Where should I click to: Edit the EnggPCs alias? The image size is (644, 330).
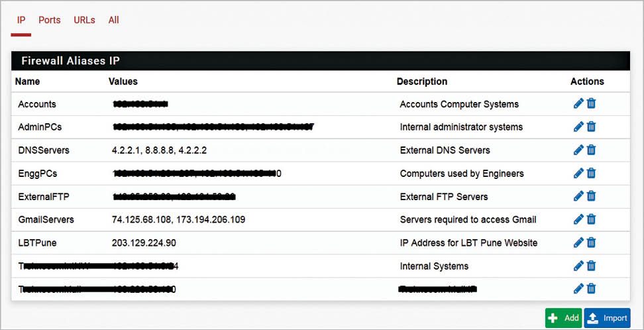point(578,173)
